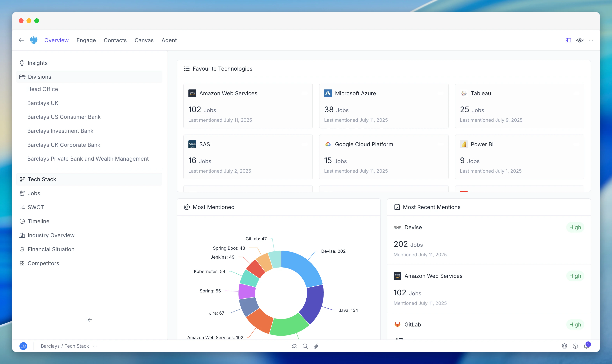Click the Industry Overview building icon
Screen dimensions: 612x364
pyautogui.click(x=22, y=235)
